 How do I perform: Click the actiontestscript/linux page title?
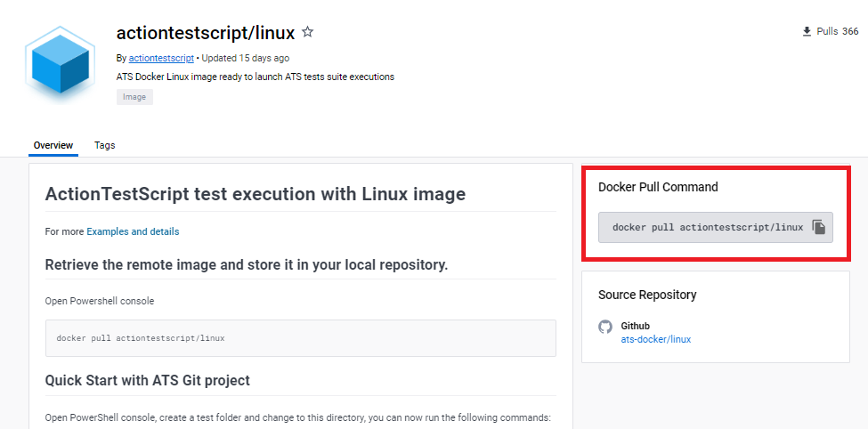click(x=206, y=33)
